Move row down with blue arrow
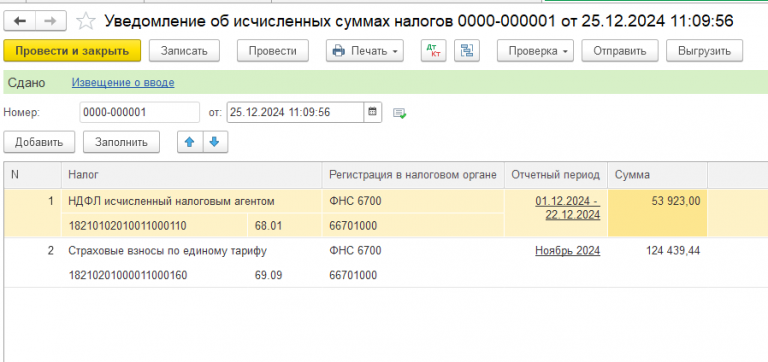768x362 pixels. tap(215, 143)
